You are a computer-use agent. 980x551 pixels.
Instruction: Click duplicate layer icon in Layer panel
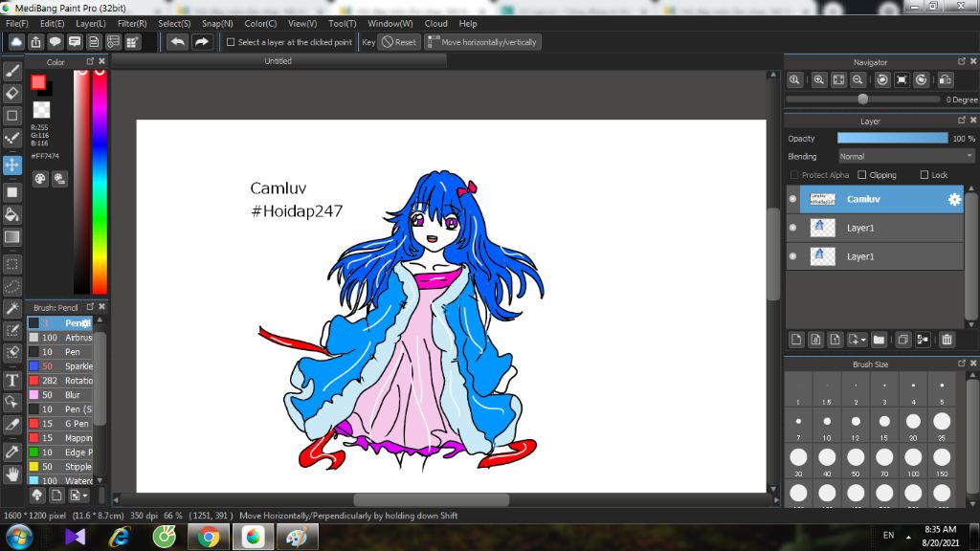point(902,340)
